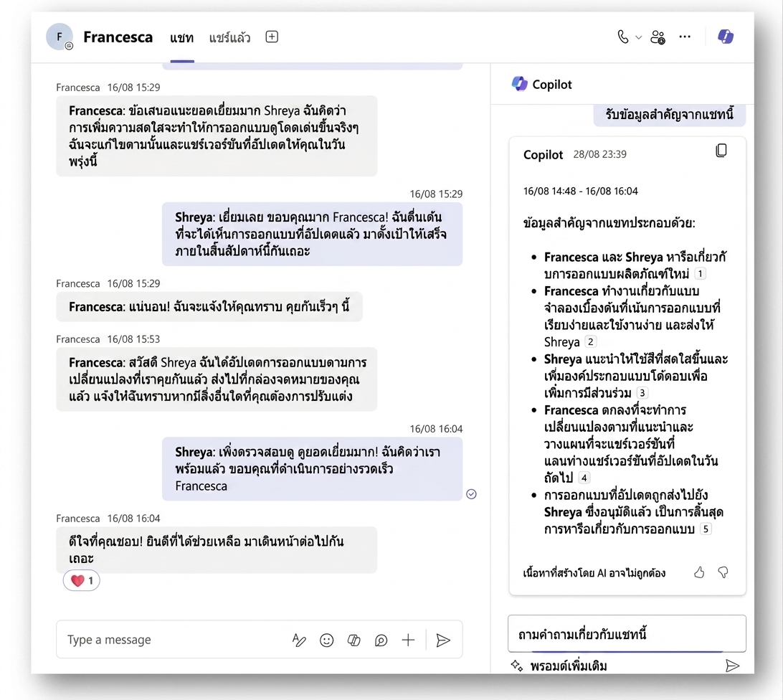Click the Copilot logo in the pane header
The width and height of the screenshot is (783, 700).
click(519, 84)
